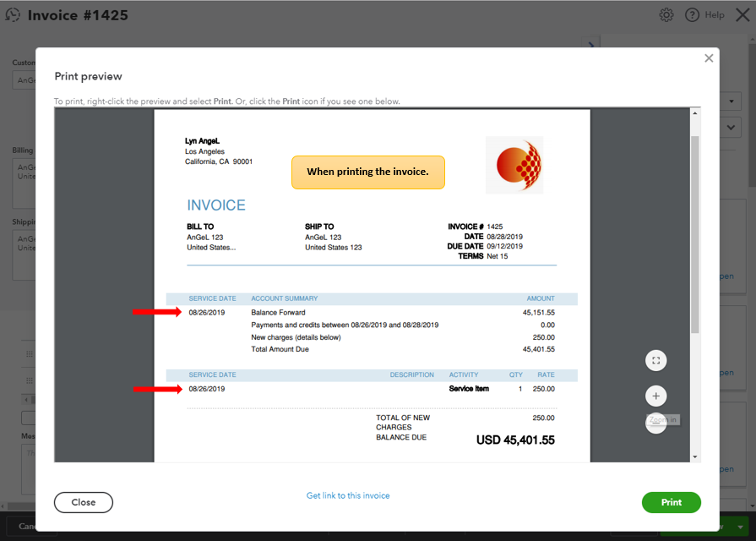The height and width of the screenshot is (541, 756).
Task: Dismiss the Print preview via its X
Action: click(709, 57)
